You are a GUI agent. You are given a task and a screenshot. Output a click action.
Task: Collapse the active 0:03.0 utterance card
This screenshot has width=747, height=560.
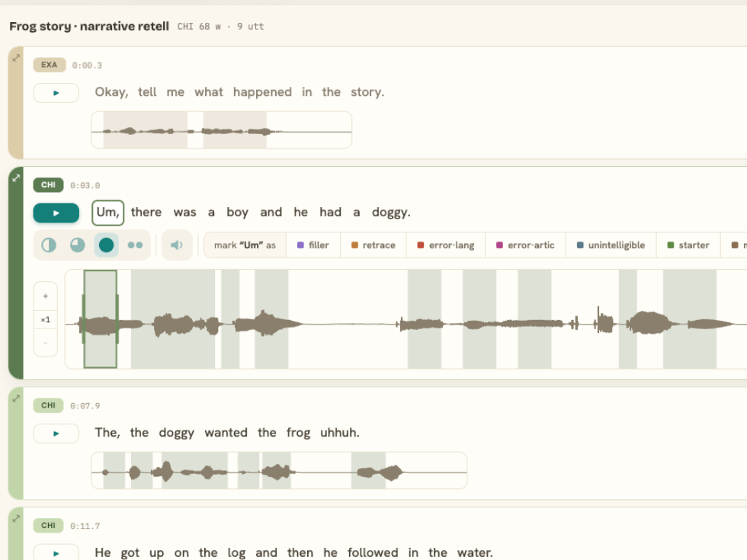[x=16, y=178]
